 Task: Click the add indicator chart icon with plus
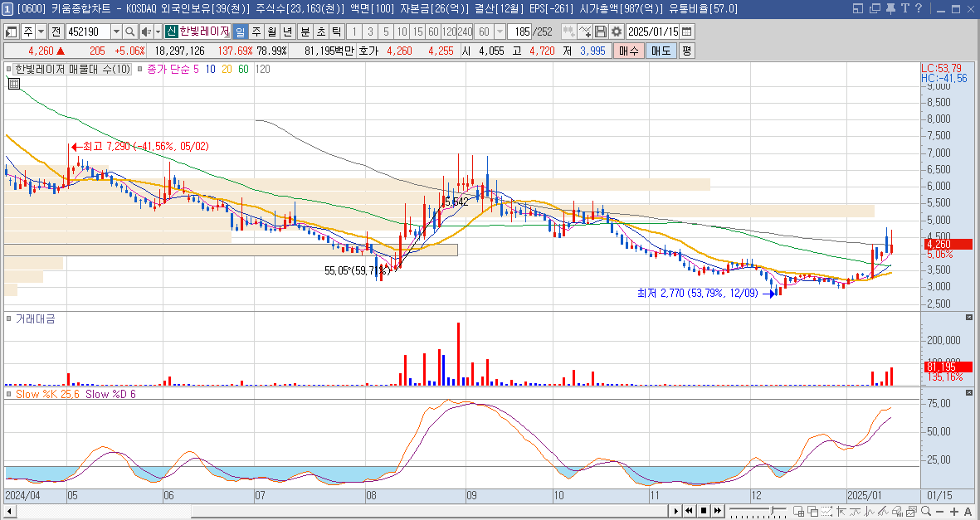[x=585, y=32]
